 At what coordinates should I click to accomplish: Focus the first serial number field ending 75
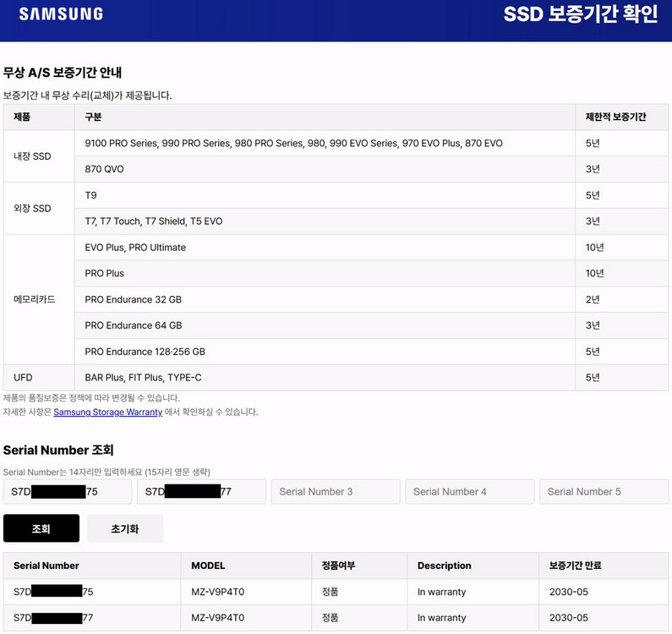click(x=68, y=491)
